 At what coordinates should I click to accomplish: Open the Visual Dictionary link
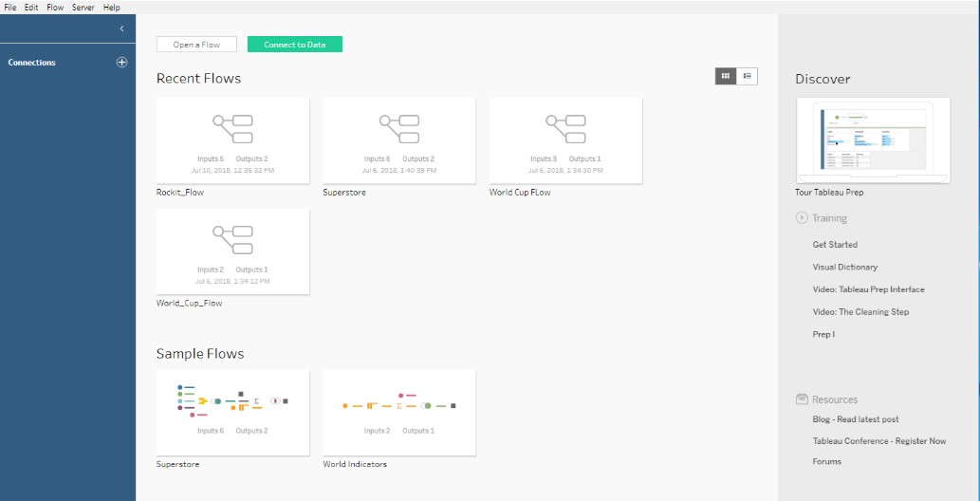(845, 267)
